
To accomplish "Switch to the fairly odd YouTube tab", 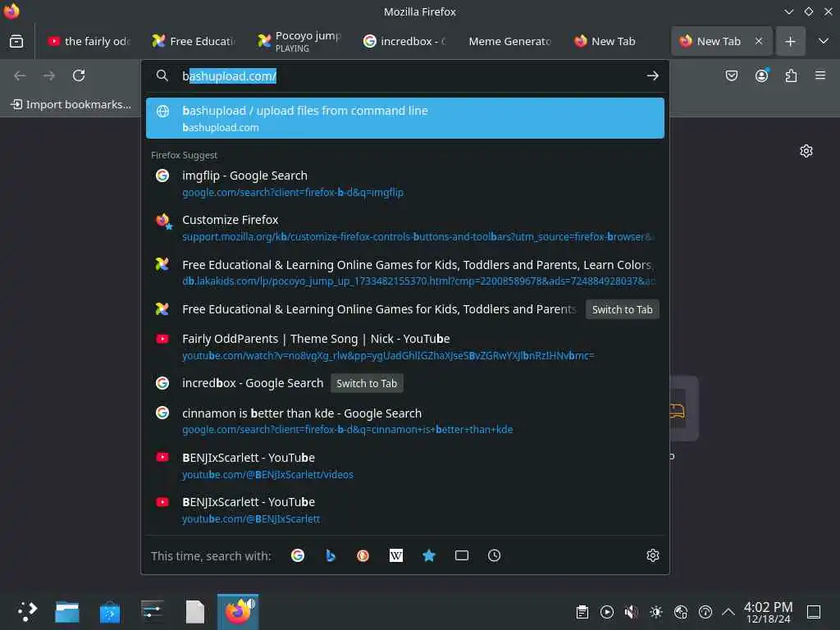I will tap(89, 41).
